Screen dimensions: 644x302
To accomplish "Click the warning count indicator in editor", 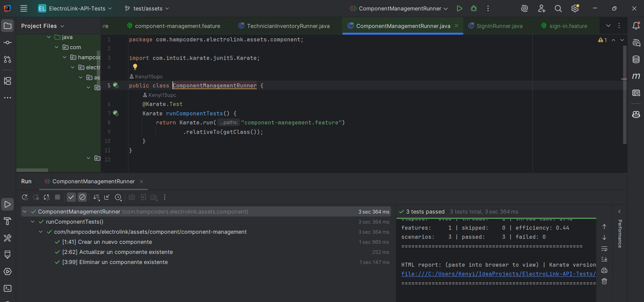I will pyautogui.click(x=602, y=40).
